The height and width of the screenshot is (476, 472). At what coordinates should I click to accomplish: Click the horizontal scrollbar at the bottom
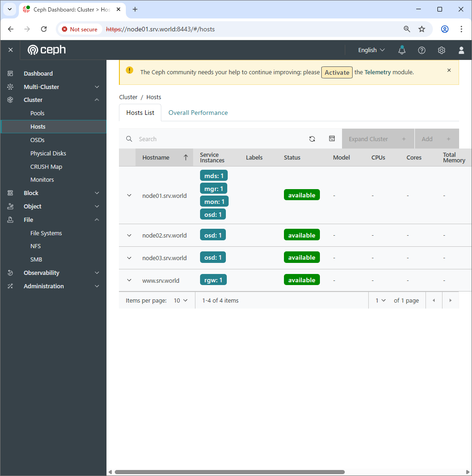click(230, 472)
